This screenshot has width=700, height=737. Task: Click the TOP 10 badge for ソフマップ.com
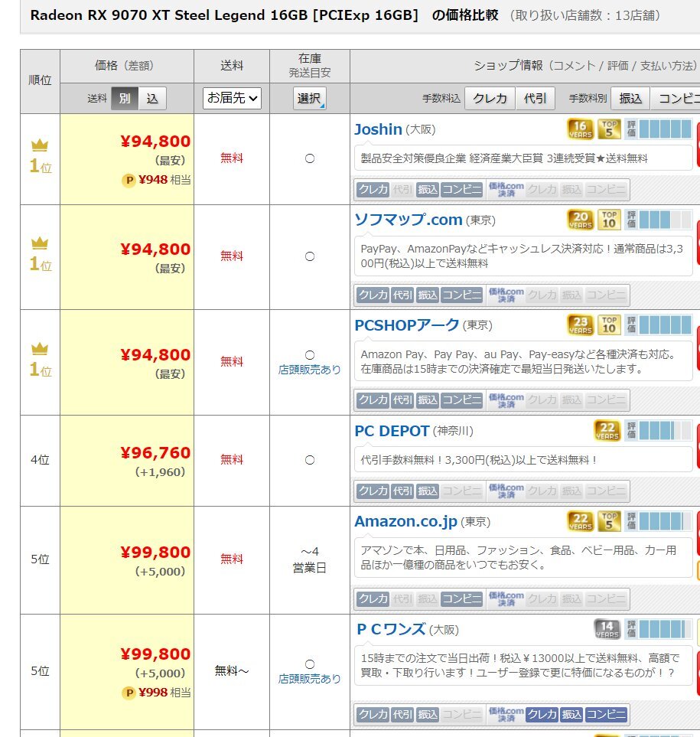pyautogui.click(x=609, y=219)
